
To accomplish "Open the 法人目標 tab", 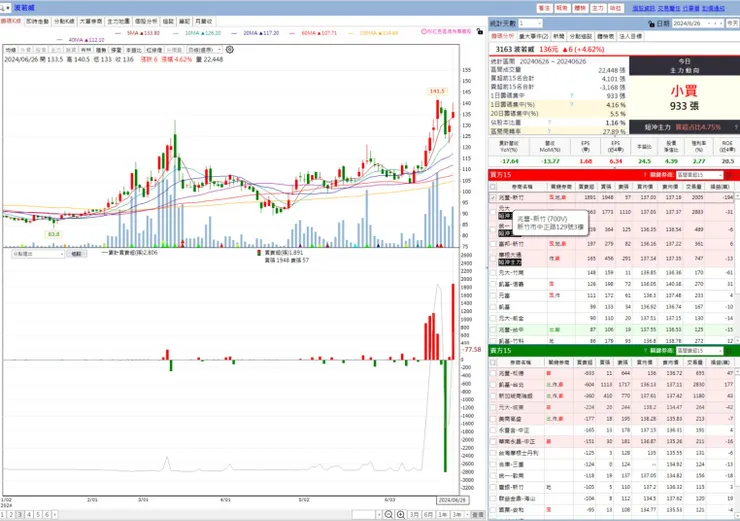I will (x=631, y=36).
